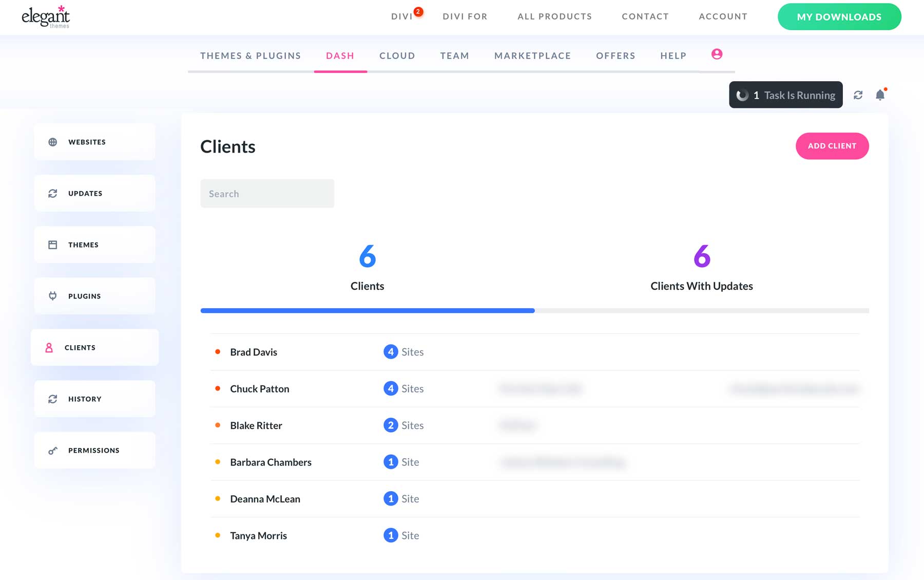Click the Add Client button
Image resolution: width=924 pixels, height=580 pixels.
832,146
